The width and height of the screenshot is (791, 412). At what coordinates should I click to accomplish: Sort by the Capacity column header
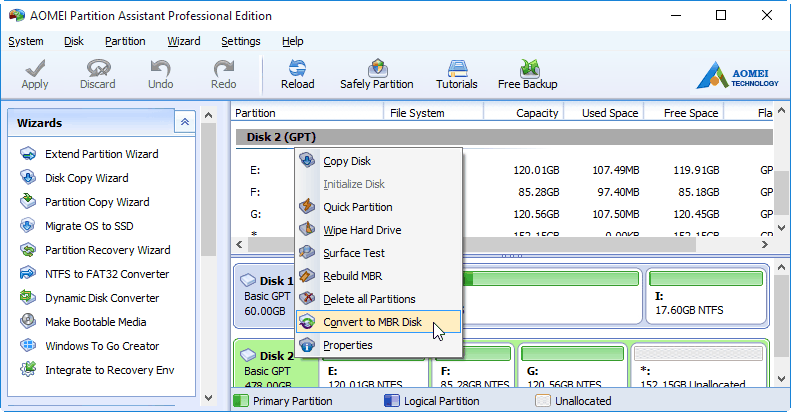click(x=524, y=113)
